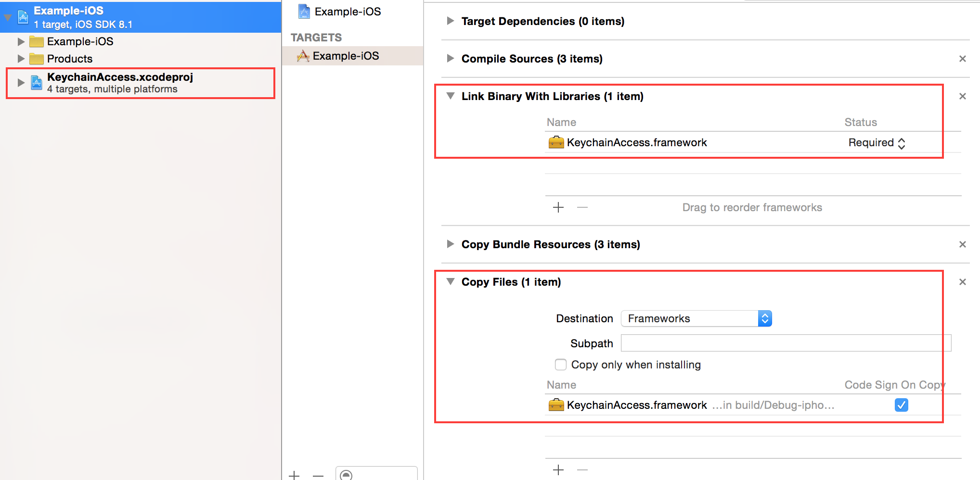
Task: Click the Example-iOS group folder icon
Action: (37, 41)
